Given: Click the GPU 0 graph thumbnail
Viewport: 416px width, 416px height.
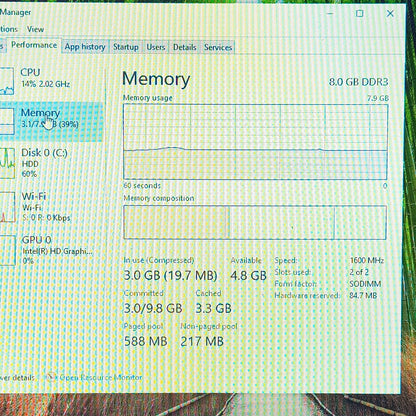Looking at the screenshot, I should [x=7, y=250].
